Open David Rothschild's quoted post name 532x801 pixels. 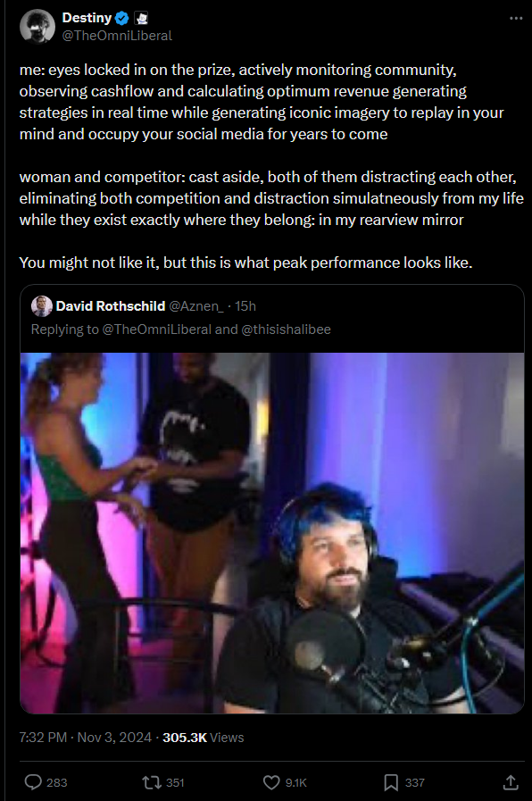[111, 306]
